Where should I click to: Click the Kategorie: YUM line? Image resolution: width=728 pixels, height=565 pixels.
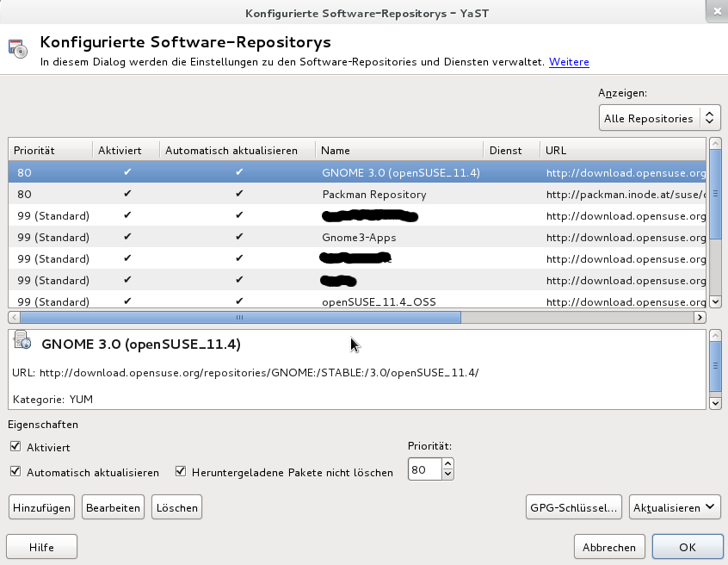pyautogui.click(x=53, y=400)
